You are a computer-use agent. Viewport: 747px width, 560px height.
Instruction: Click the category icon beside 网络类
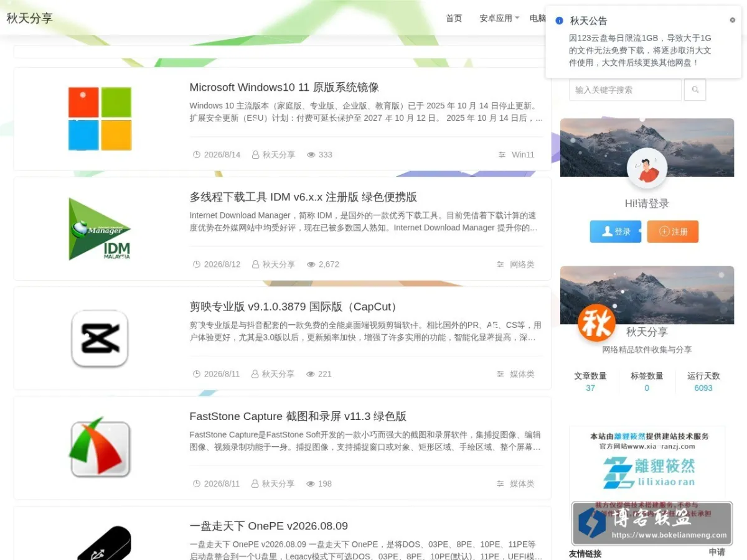coord(500,264)
